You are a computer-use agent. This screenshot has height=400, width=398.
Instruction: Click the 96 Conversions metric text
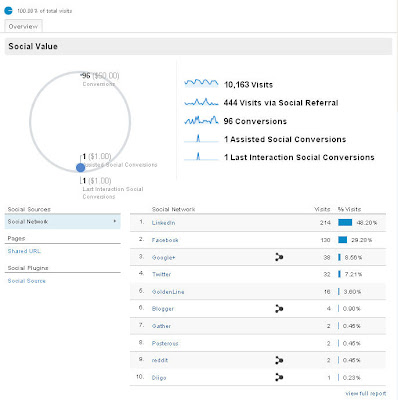click(255, 121)
